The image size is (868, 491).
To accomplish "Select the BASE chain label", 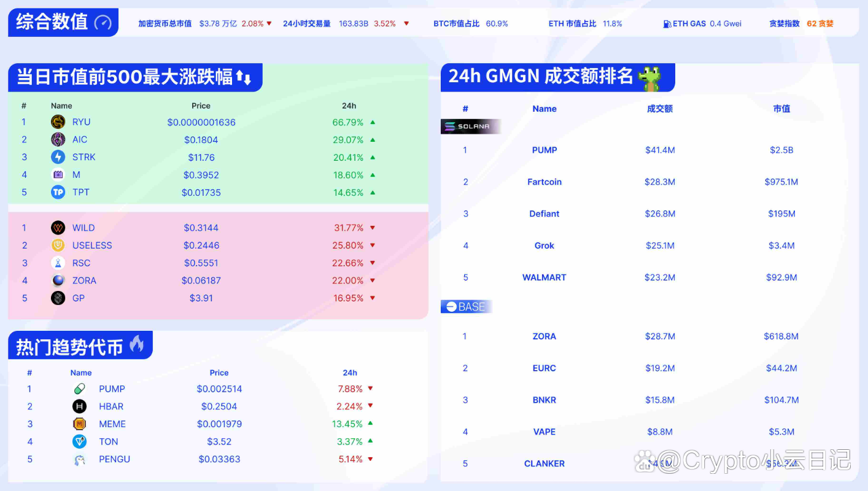I will (467, 307).
